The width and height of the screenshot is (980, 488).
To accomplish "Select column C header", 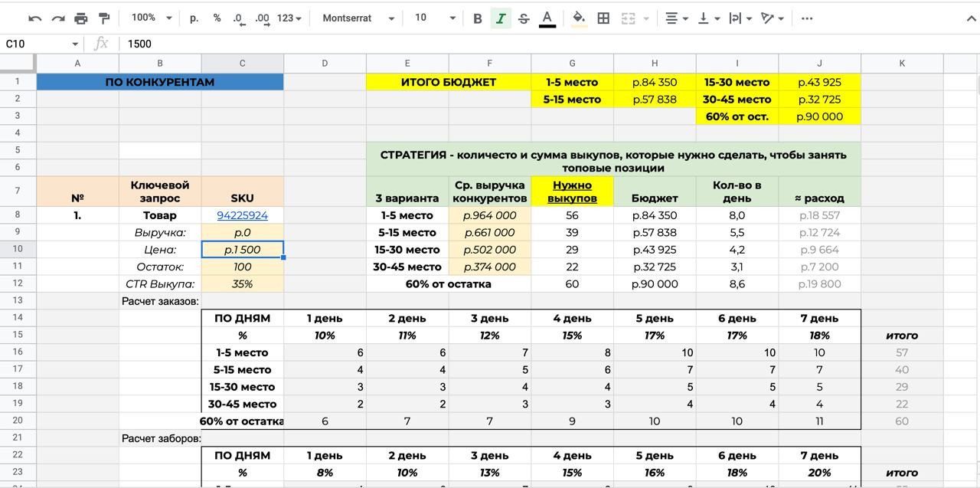I will 243,64.
